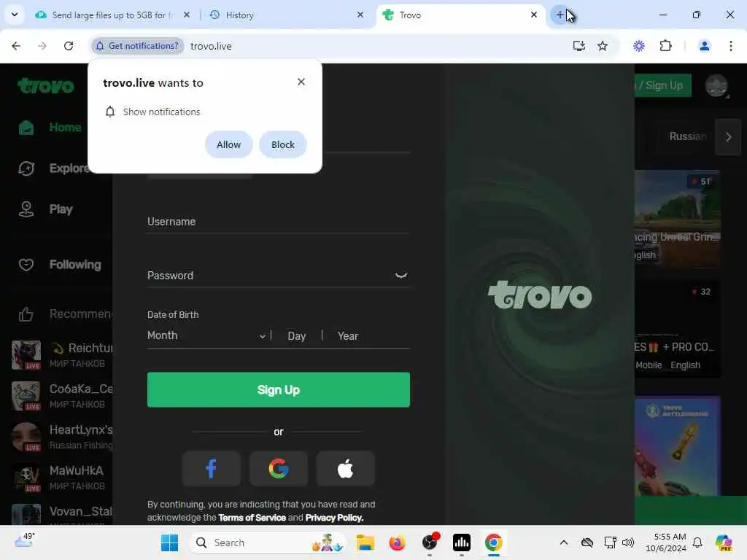
Task: Reload the page
Action: tap(69, 46)
